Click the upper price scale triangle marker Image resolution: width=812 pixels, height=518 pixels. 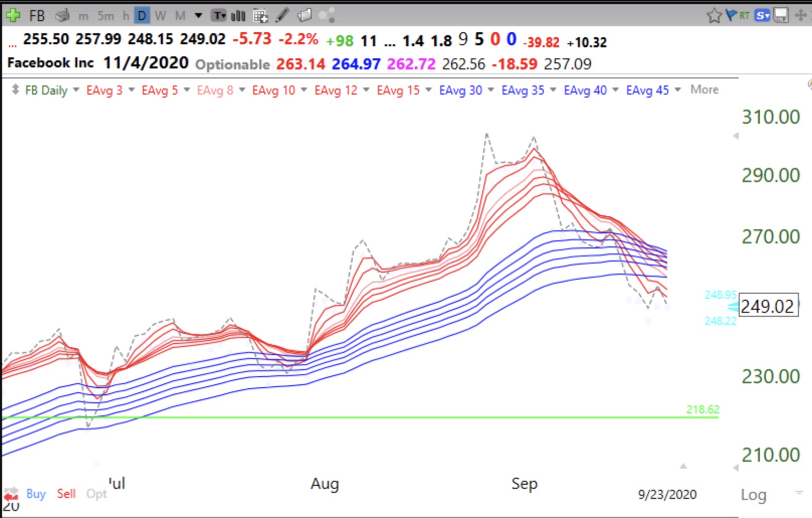736,136
